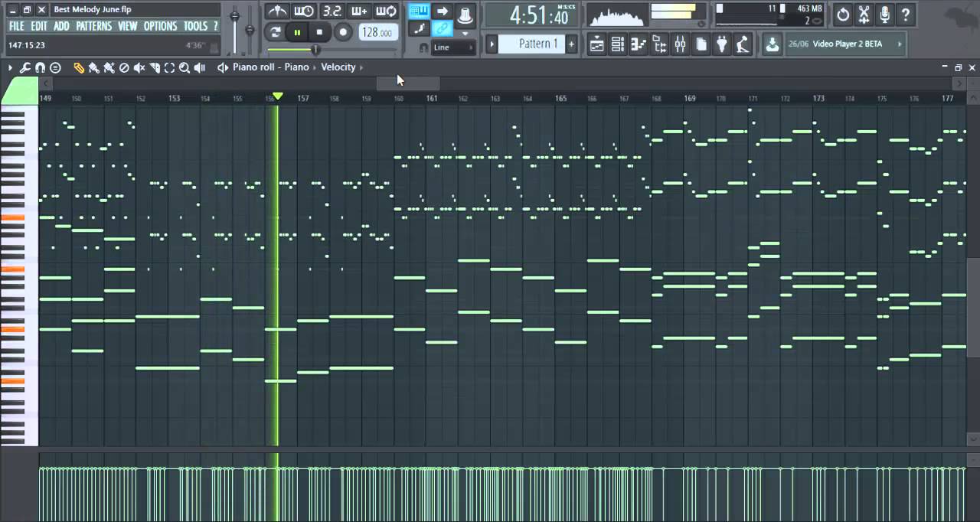Viewport: 980px width, 522px height.
Task: Stop playback with the stop button
Action: tap(319, 32)
